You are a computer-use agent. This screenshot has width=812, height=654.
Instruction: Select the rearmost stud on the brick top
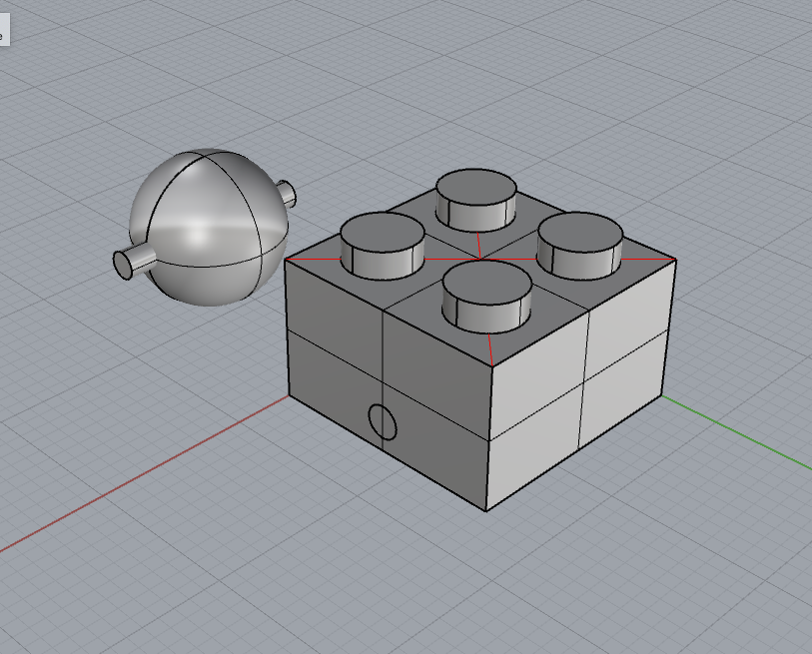[475, 200]
